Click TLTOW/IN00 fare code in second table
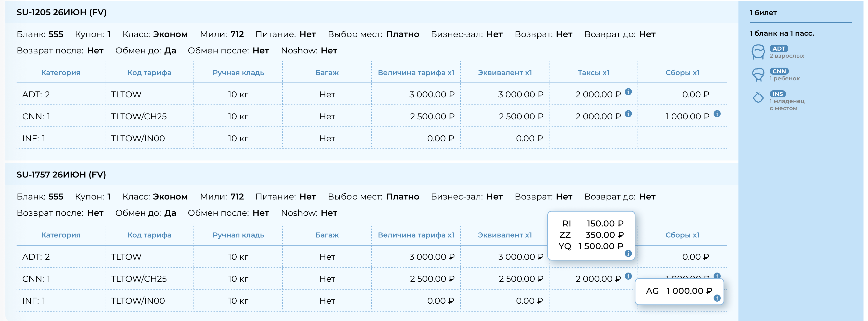Viewport: 868px width, 321px height. (x=138, y=301)
